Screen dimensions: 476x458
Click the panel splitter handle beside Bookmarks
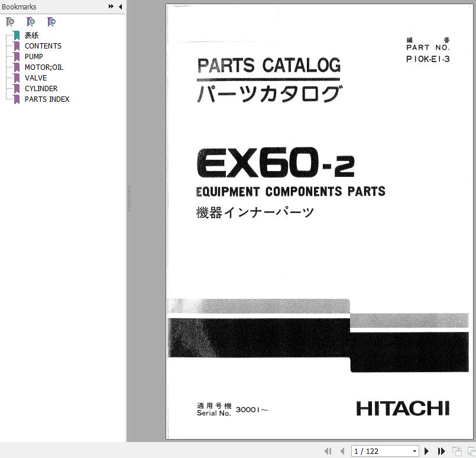(129, 199)
